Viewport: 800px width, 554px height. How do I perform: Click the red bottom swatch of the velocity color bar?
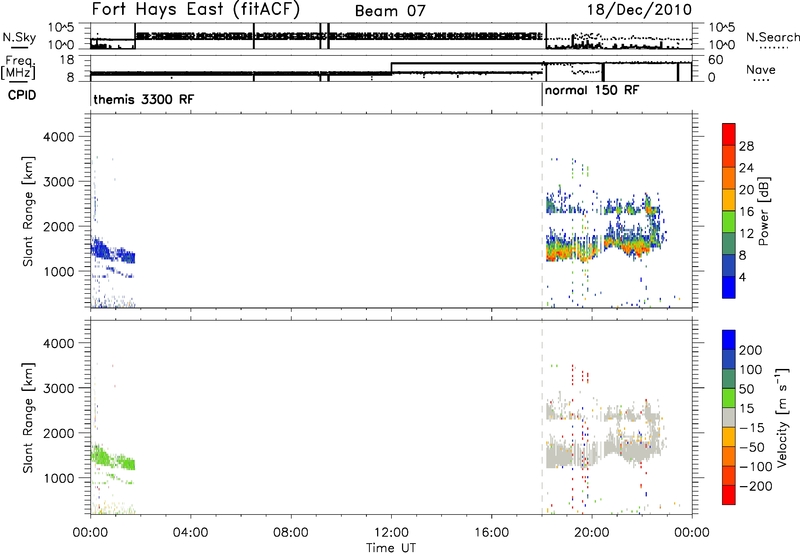[x=729, y=495]
